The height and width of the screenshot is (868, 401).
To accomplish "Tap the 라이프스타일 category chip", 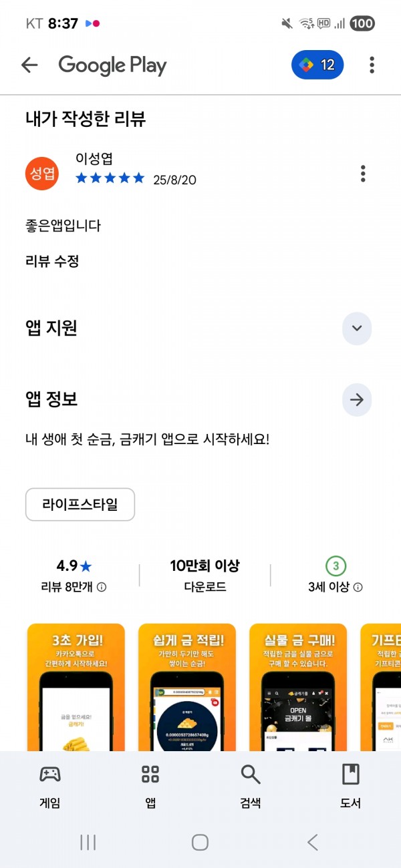I will point(80,504).
